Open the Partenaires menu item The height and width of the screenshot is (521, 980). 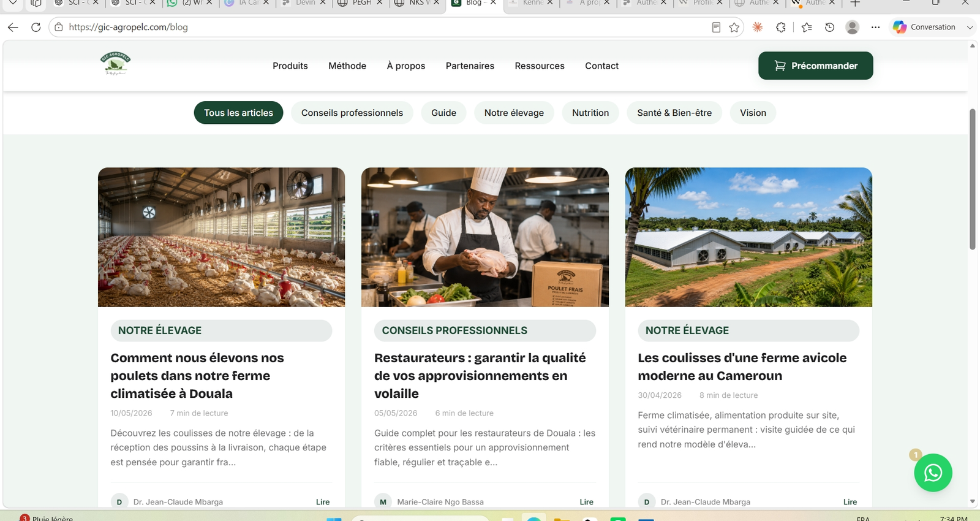coord(470,66)
